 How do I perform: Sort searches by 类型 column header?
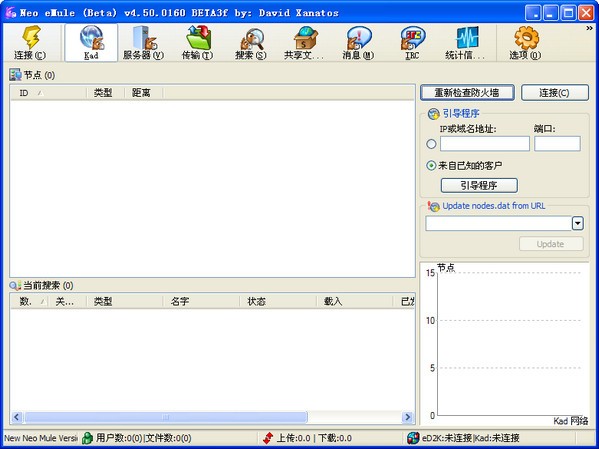click(x=125, y=301)
